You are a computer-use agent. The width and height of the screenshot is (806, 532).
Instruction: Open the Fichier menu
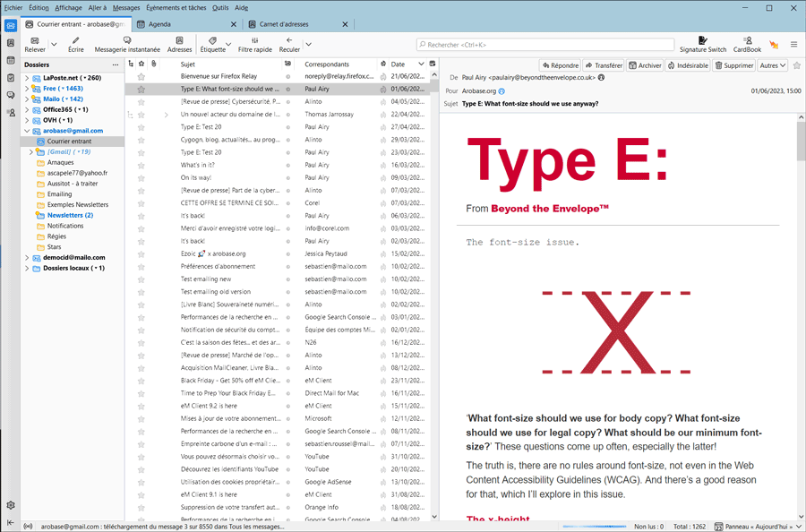13,8
